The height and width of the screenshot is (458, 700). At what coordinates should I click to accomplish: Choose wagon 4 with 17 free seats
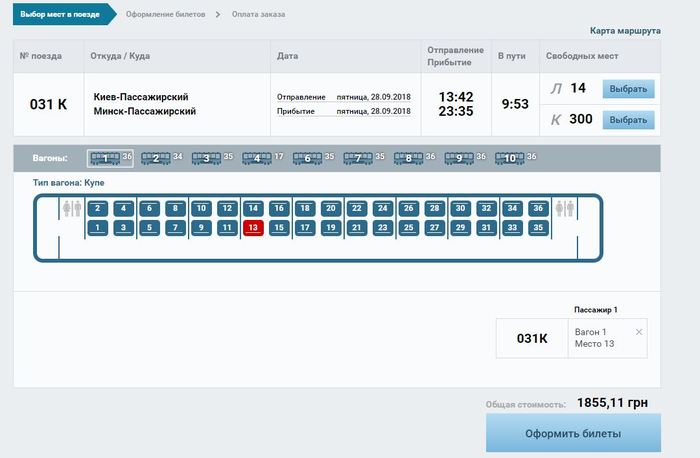click(x=257, y=158)
